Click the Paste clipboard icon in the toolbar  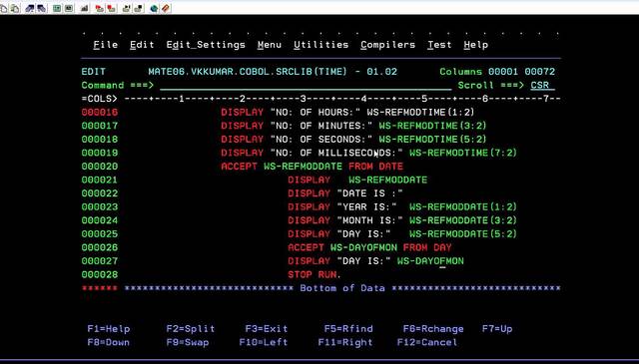pos(16,8)
